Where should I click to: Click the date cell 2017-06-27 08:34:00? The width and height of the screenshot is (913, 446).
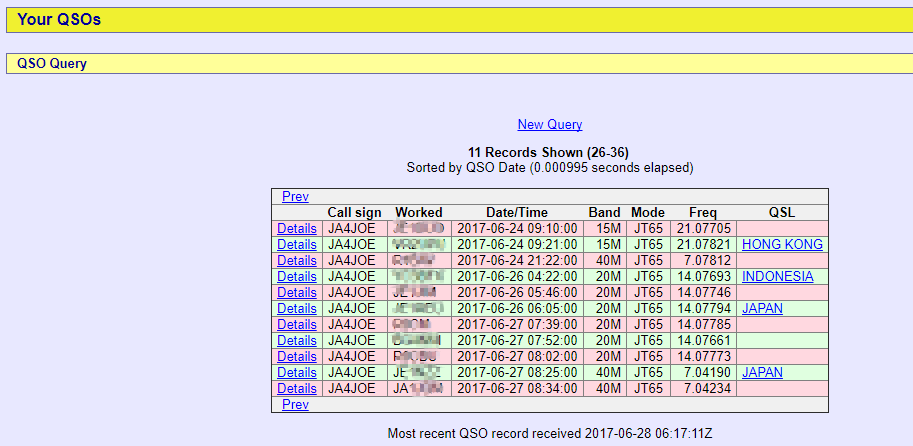coord(517,388)
